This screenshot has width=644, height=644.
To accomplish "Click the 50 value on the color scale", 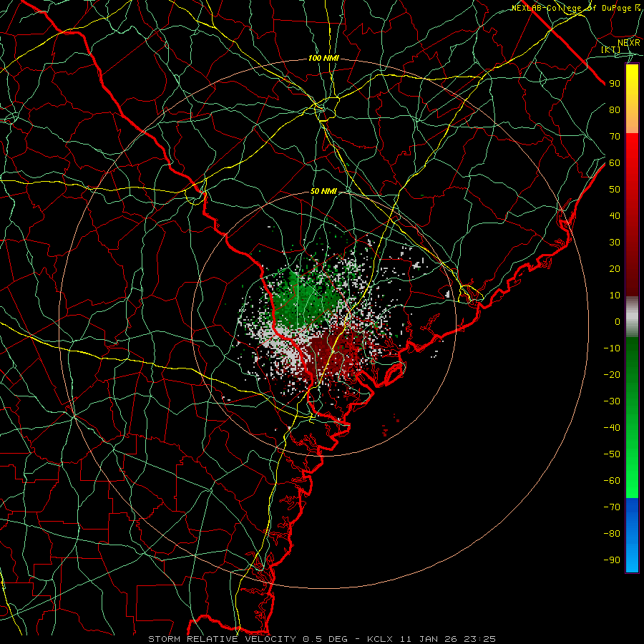I will pos(615,190).
